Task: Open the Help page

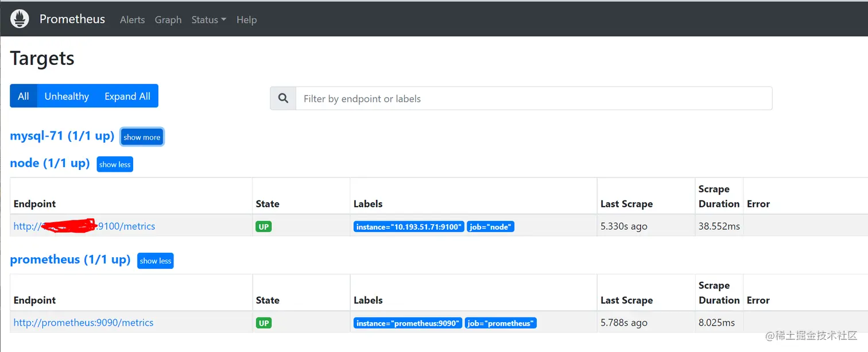Action: coord(247,20)
